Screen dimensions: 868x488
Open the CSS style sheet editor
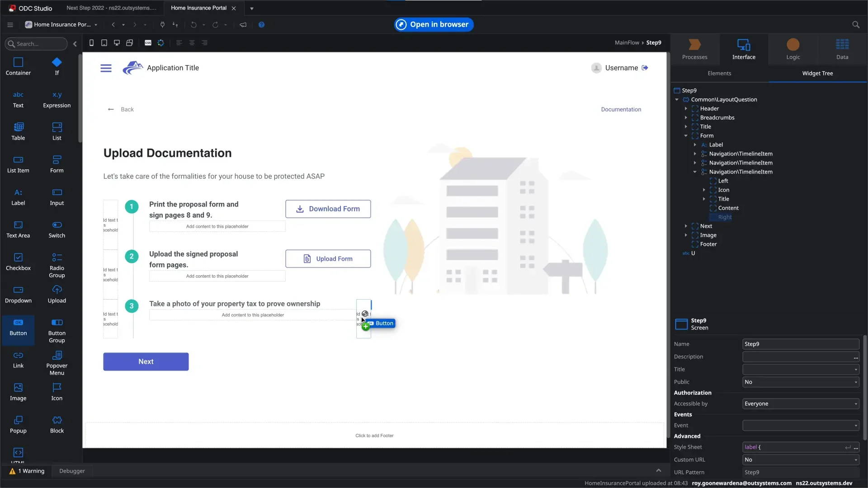tap(148, 43)
